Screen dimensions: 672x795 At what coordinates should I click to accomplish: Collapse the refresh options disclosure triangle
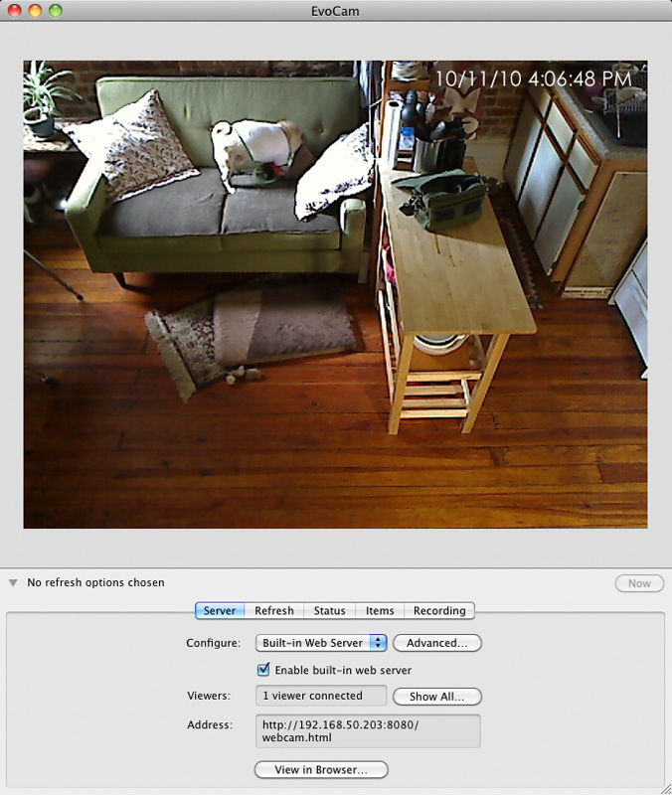pos(13,582)
